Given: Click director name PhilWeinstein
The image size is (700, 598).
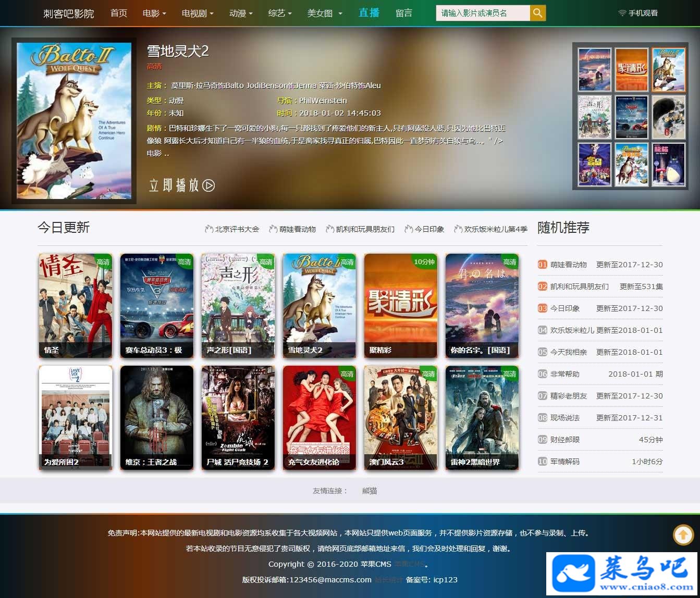Looking at the screenshot, I should (x=323, y=101).
